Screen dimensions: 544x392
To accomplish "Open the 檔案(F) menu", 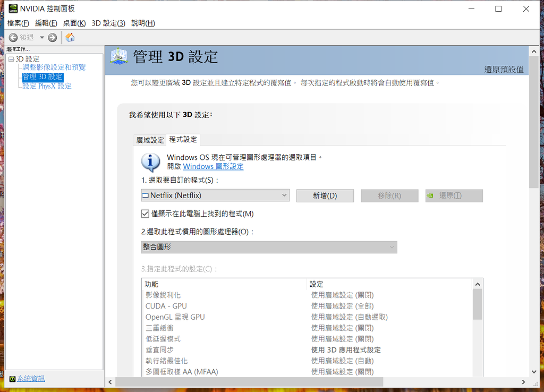I will pos(19,23).
